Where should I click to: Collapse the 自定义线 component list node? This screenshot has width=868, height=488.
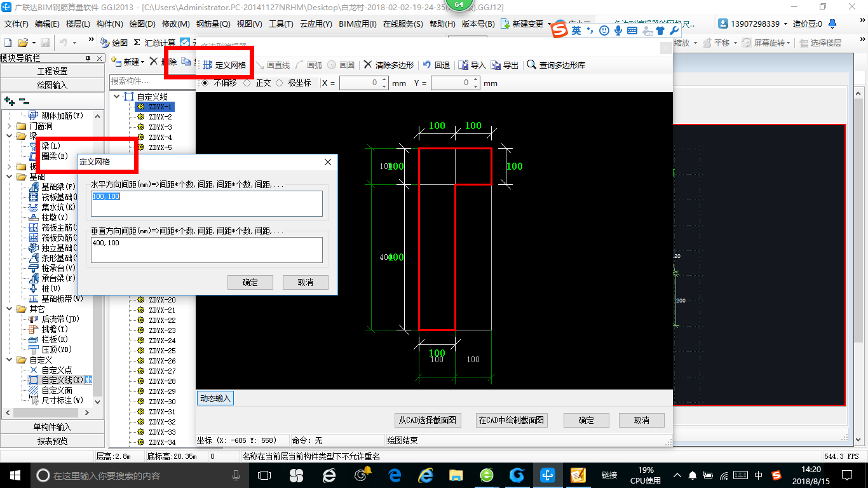pos(117,97)
